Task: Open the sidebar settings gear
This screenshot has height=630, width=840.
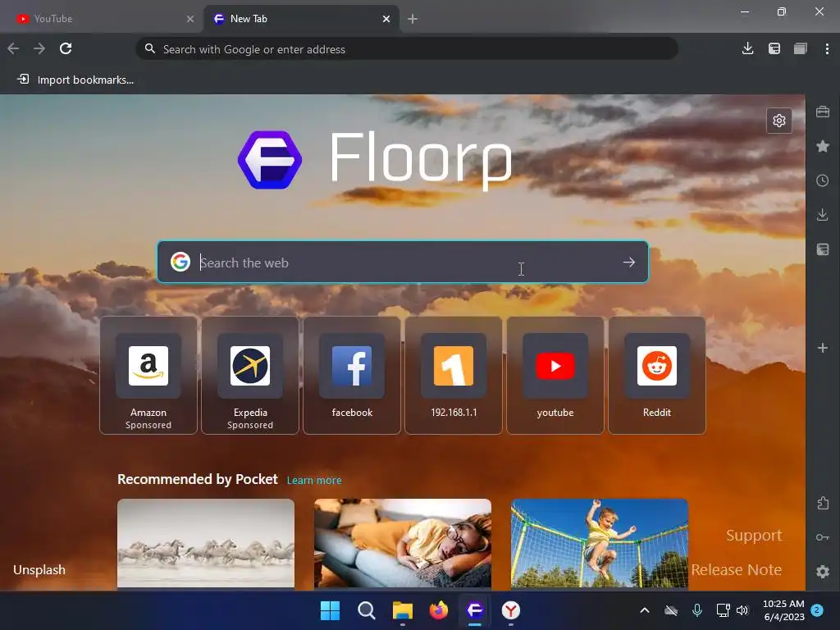Action: pyautogui.click(x=823, y=572)
